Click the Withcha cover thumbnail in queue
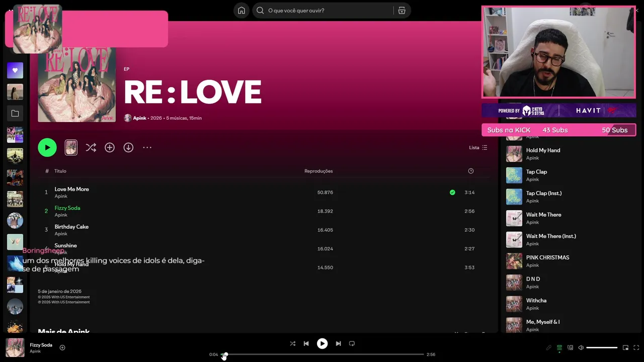 pyautogui.click(x=514, y=304)
